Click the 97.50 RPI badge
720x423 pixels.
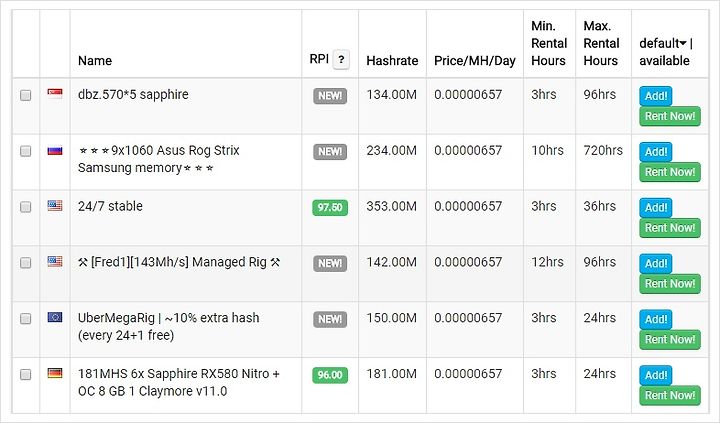[x=330, y=208]
